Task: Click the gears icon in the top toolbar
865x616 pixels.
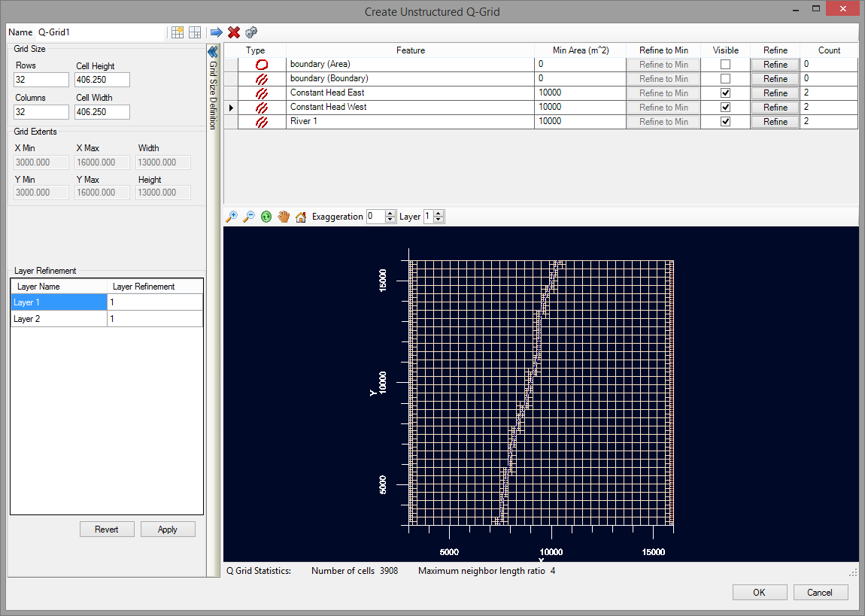Action: pos(251,32)
